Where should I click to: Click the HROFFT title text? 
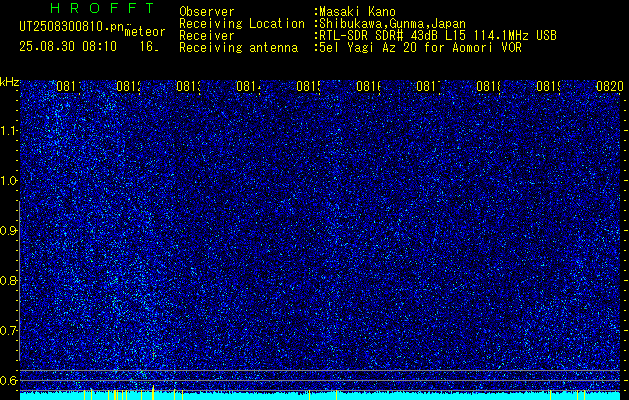pos(102,8)
